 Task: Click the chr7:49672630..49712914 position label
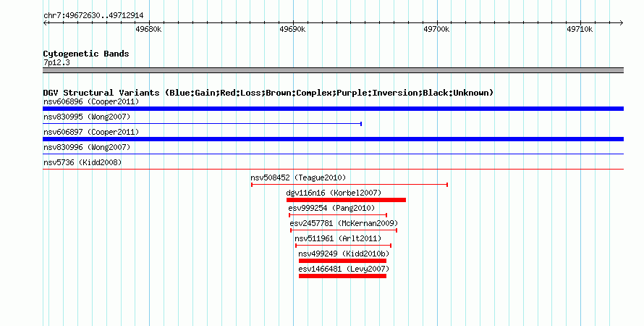point(93,16)
